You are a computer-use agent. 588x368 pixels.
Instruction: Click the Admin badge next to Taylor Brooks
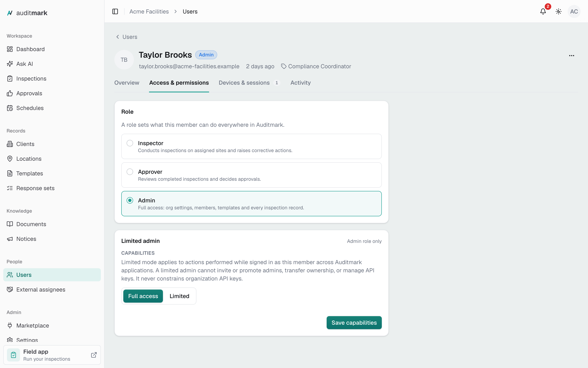[x=206, y=55]
